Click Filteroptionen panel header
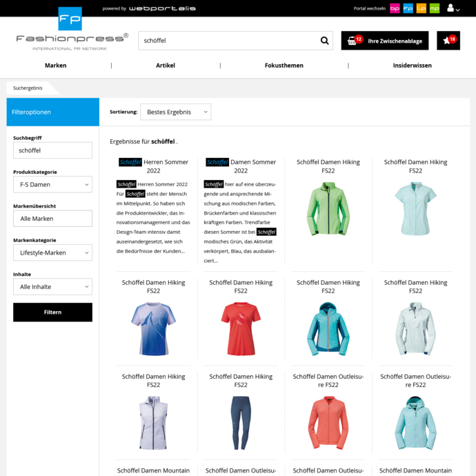The height and width of the screenshot is (476, 476). coord(53,112)
